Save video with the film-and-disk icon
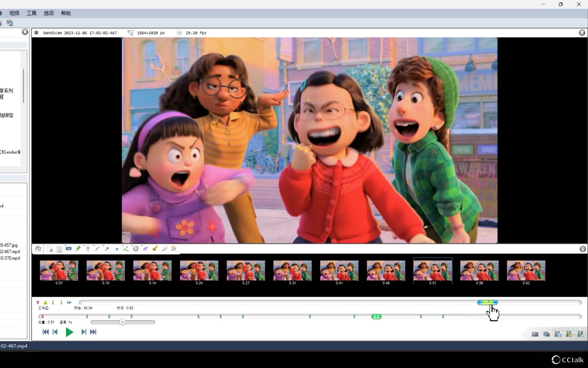Image resolution: width=588 pixels, height=368 pixels. (558, 334)
